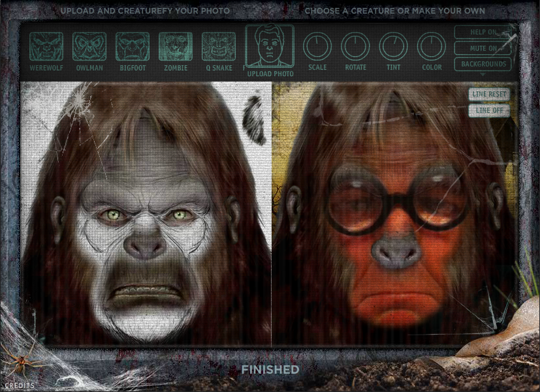The width and height of the screenshot is (540, 392).
Task: Adjust the Scale dial
Action: click(x=317, y=46)
